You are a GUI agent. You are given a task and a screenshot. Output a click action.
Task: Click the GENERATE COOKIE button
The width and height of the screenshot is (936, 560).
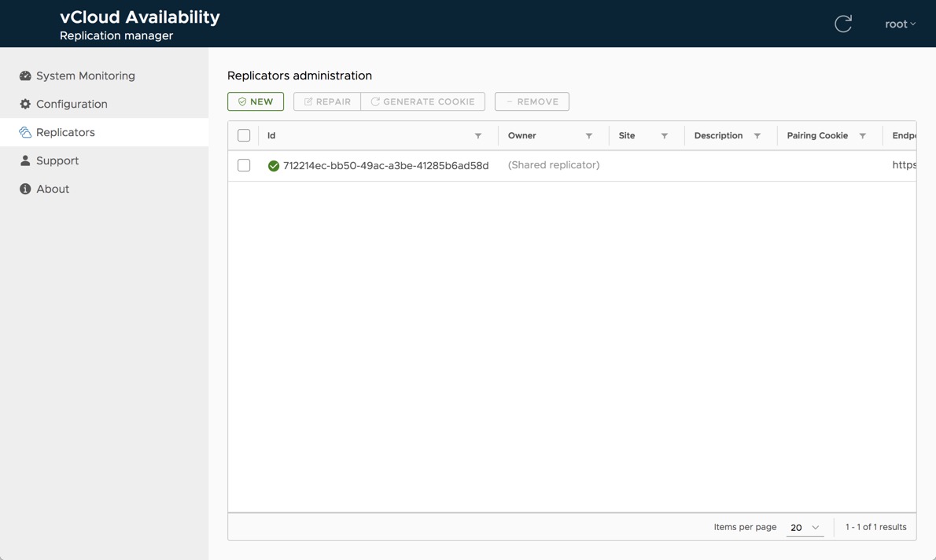[x=422, y=101]
